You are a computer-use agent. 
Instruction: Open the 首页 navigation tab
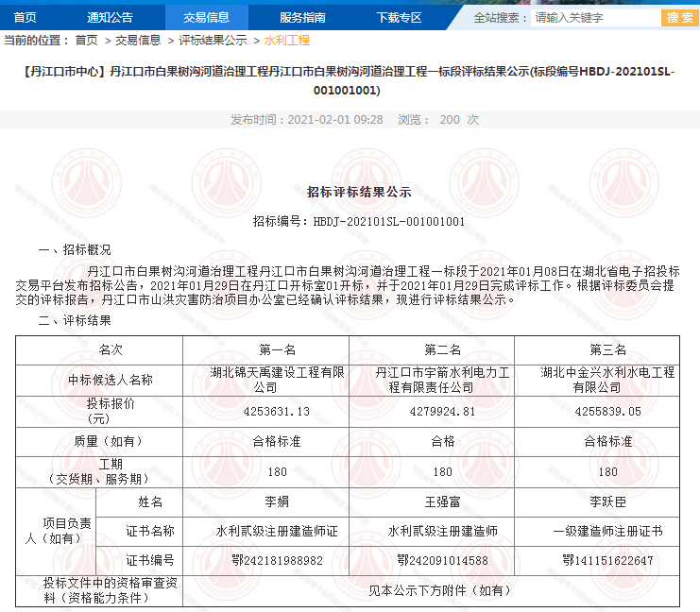[25, 17]
